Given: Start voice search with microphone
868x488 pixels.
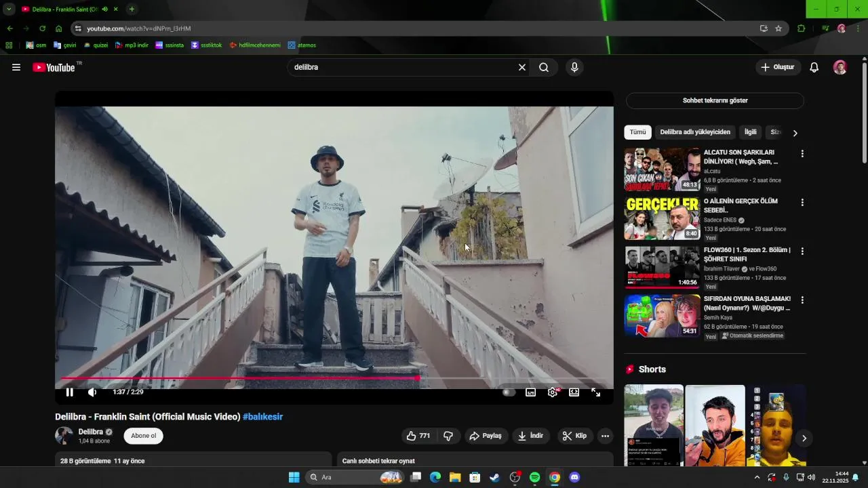Looking at the screenshot, I should 574,67.
